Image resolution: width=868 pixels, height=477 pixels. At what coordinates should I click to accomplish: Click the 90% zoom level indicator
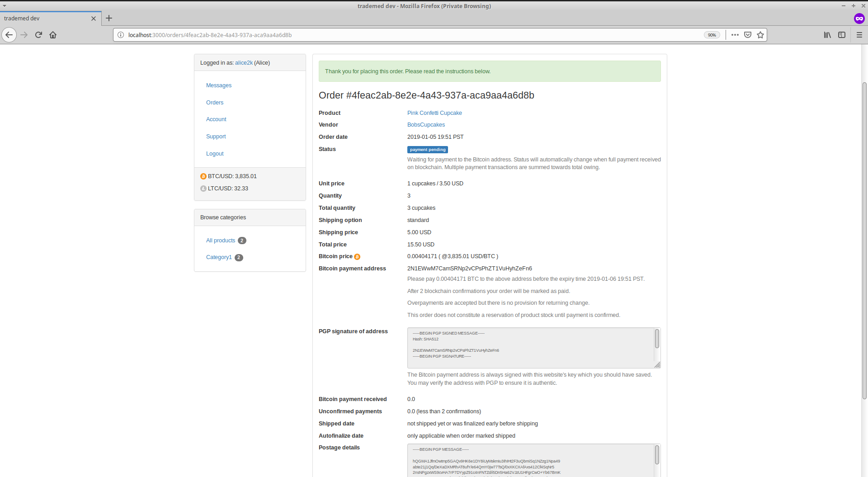pos(712,35)
